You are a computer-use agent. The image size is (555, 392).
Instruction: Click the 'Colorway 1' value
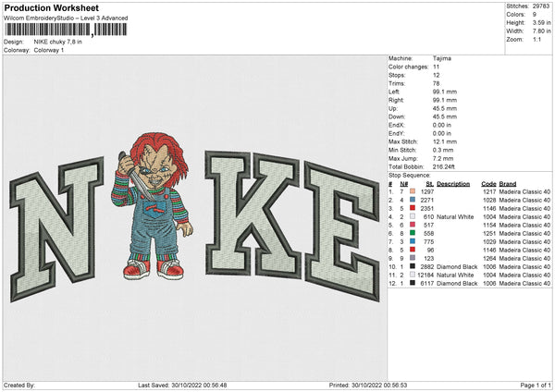tap(49, 50)
